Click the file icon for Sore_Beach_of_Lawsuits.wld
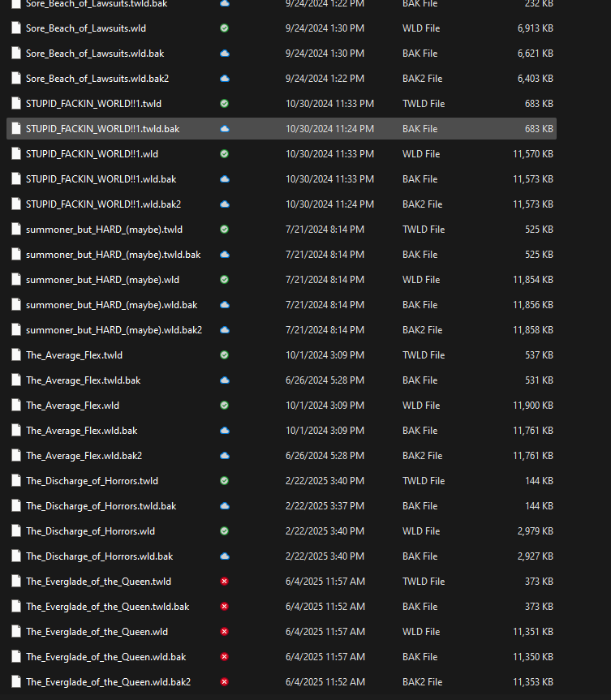The height and width of the screenshot is (700, 611). 15,28
